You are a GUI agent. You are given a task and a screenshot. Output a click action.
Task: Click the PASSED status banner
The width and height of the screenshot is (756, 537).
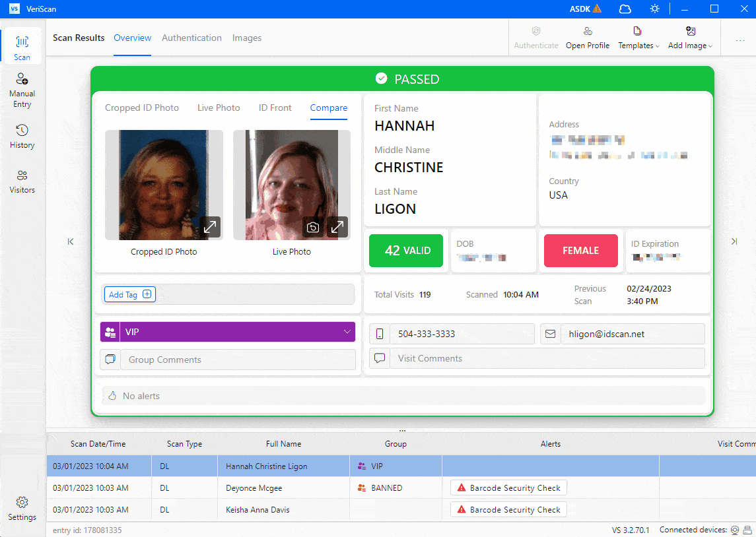[402, 79]
